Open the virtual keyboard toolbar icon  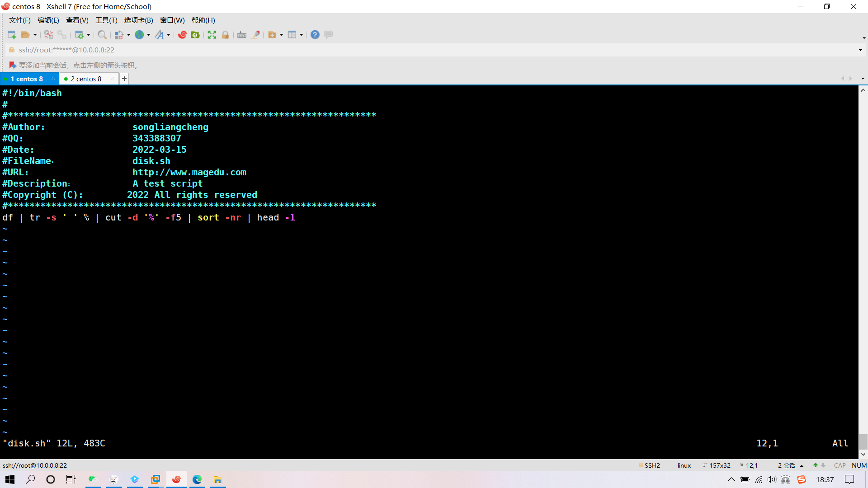pyautogui.click(x=242, y=35)
